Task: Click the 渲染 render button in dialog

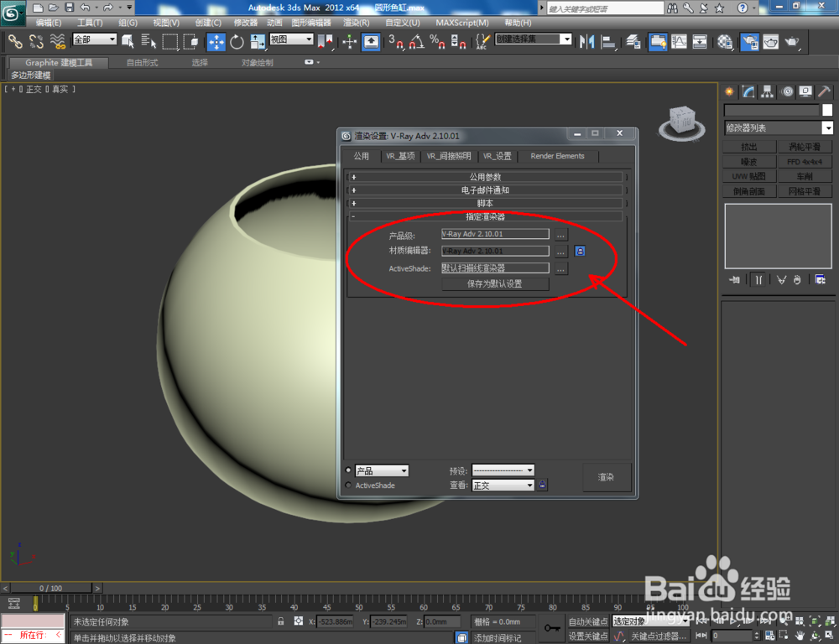Action: pyautogui.click(x=607, y=477)
